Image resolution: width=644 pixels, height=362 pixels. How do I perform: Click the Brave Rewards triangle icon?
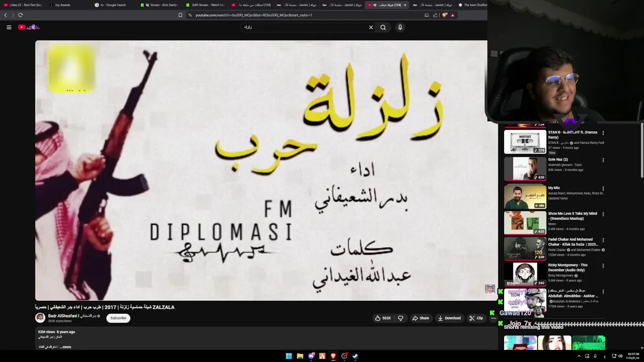(452, 15)
